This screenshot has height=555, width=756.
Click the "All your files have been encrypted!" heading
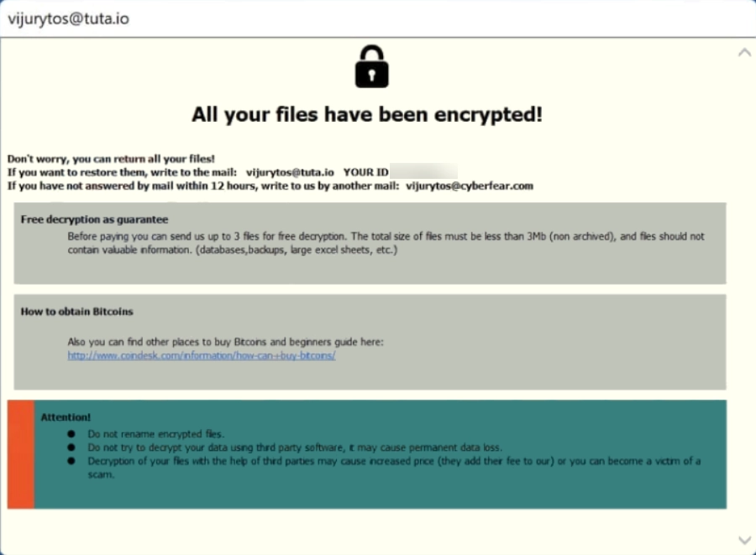click(x=367, y=114)
